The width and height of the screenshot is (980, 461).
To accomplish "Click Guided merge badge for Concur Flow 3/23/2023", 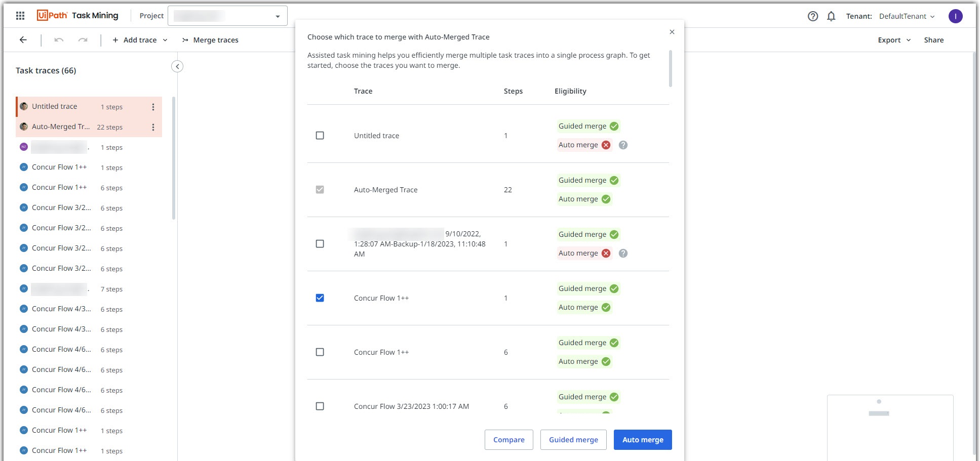I will click(x=589, y=397).
